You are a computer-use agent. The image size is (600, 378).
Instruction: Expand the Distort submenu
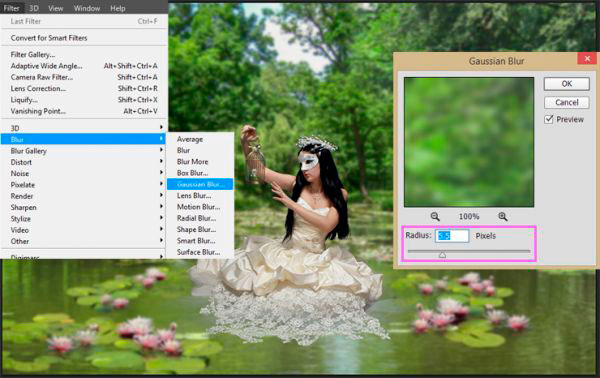click(84, 162)
